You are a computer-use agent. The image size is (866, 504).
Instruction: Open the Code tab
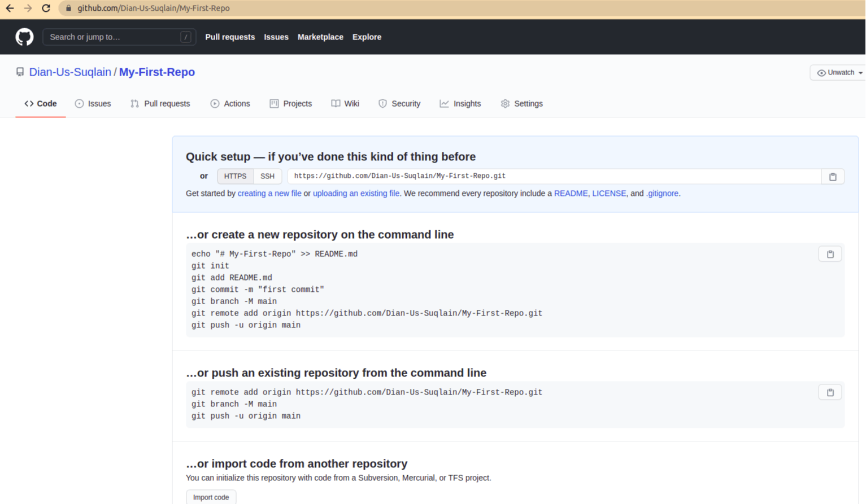(x=41, y=104)
